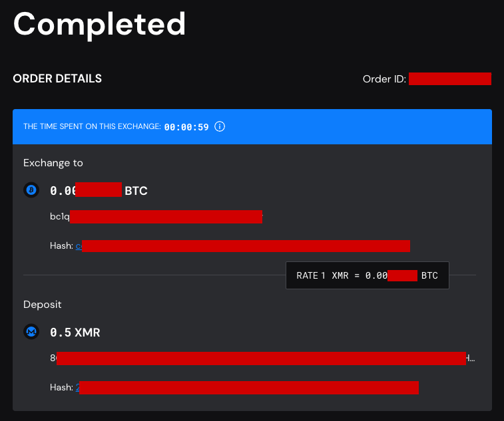
Task: Click the Order ID label
Action: (384, 79)
